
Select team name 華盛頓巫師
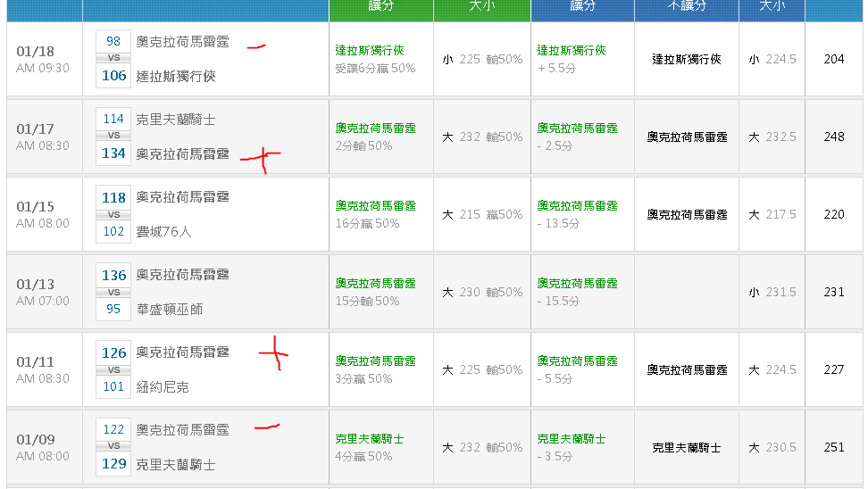[170, 310]
